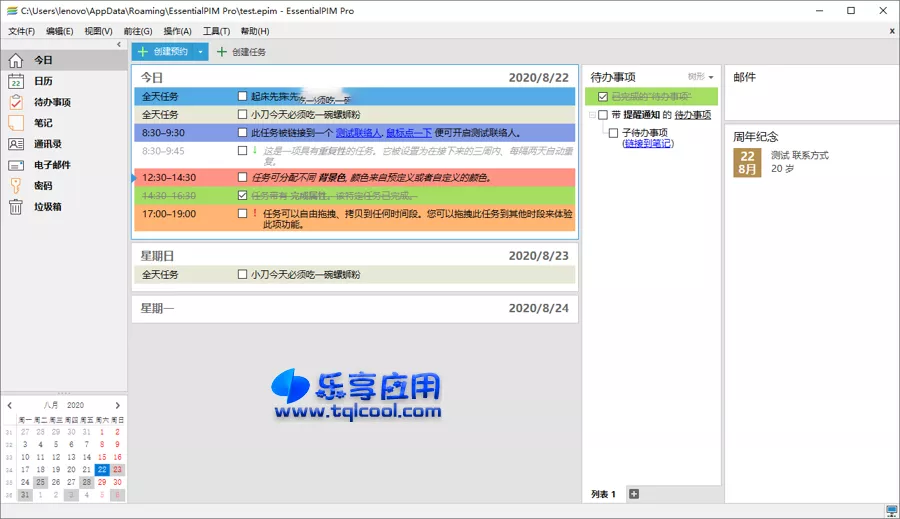The image size is (900, 519).
Task: Follow the 测试联络人 link
Action: tap(358, 133)
